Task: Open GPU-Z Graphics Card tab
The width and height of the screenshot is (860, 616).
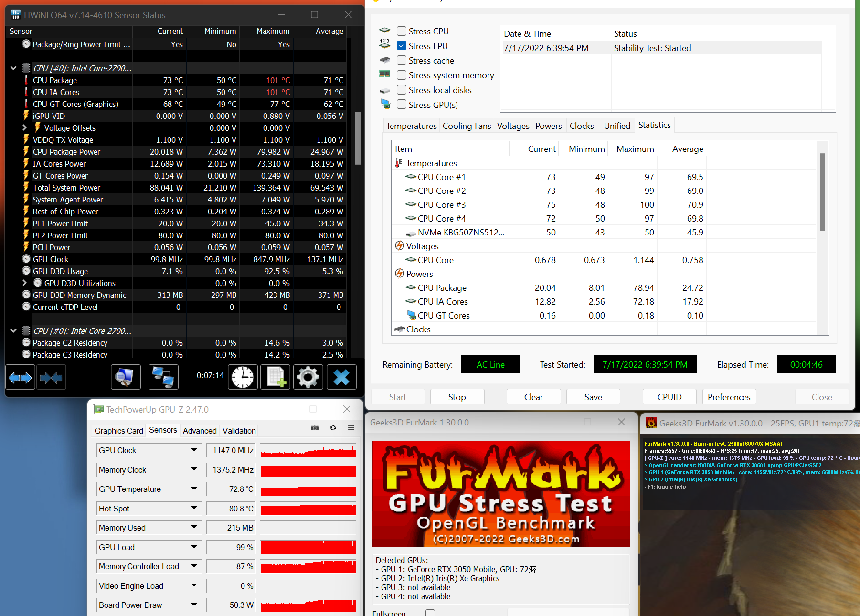Action: pos(118,431)
